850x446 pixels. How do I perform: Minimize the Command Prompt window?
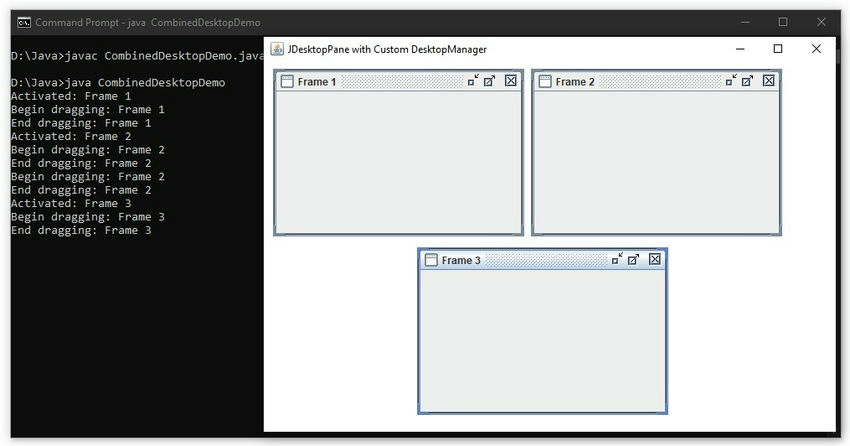pos(745,22)
